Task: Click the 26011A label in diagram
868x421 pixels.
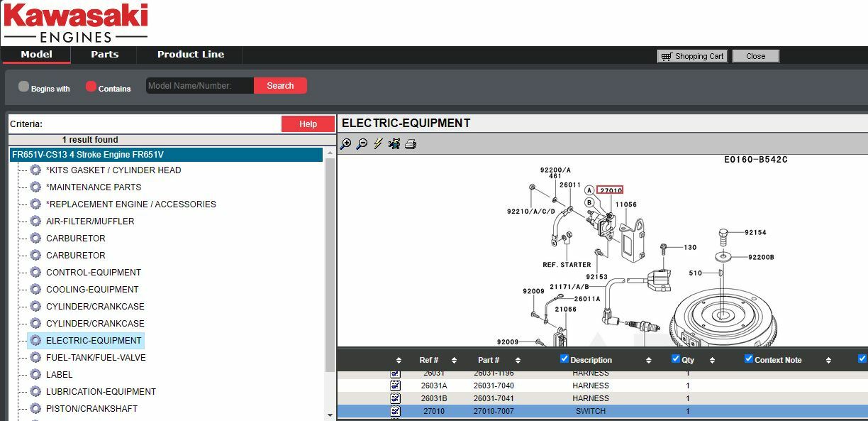Action: (587, 299)
